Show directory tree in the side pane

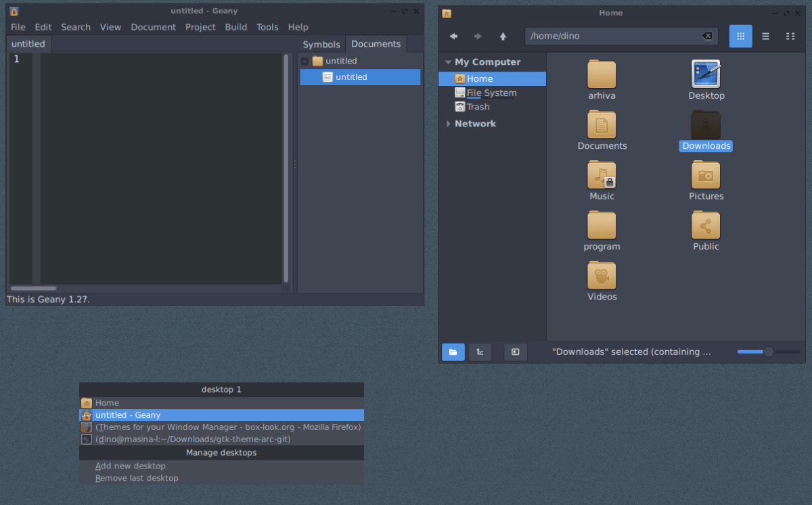[x=480, y=352]
